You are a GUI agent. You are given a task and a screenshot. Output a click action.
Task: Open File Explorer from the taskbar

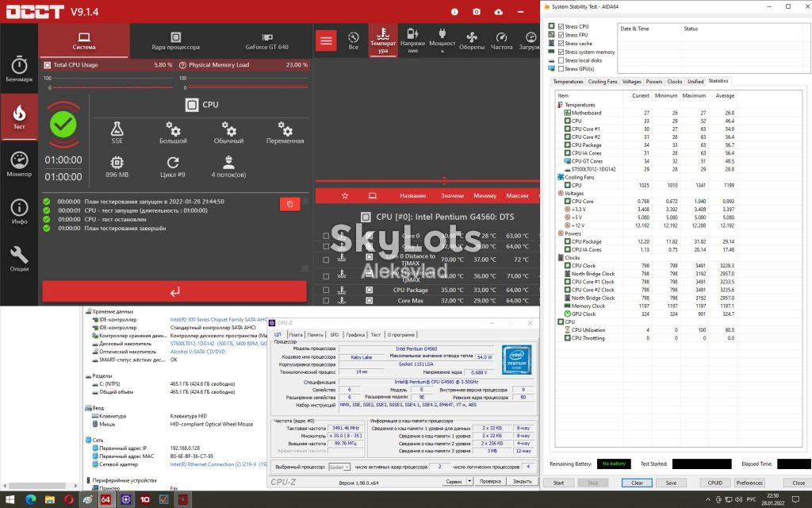click(x=50, y=500)
